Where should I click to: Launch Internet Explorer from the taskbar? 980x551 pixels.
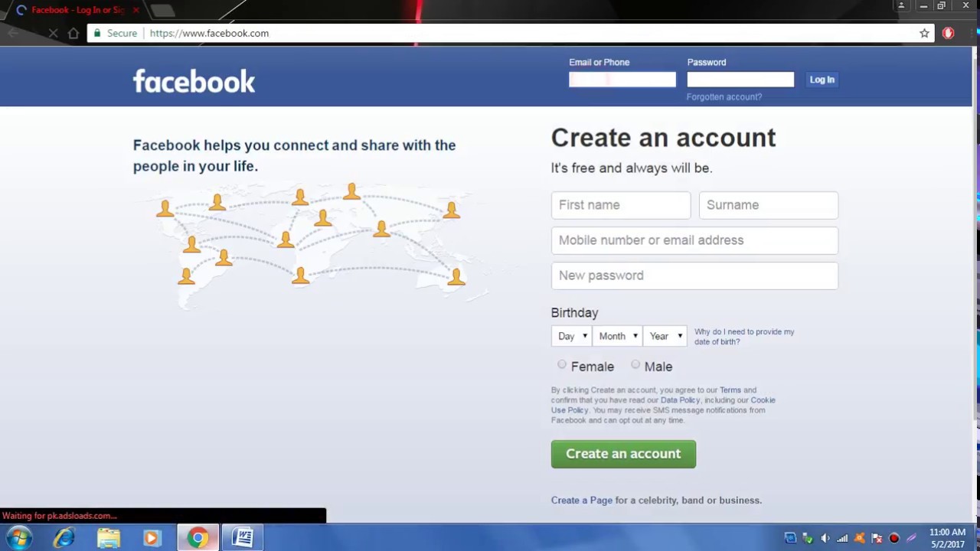[x=64, y=538]
